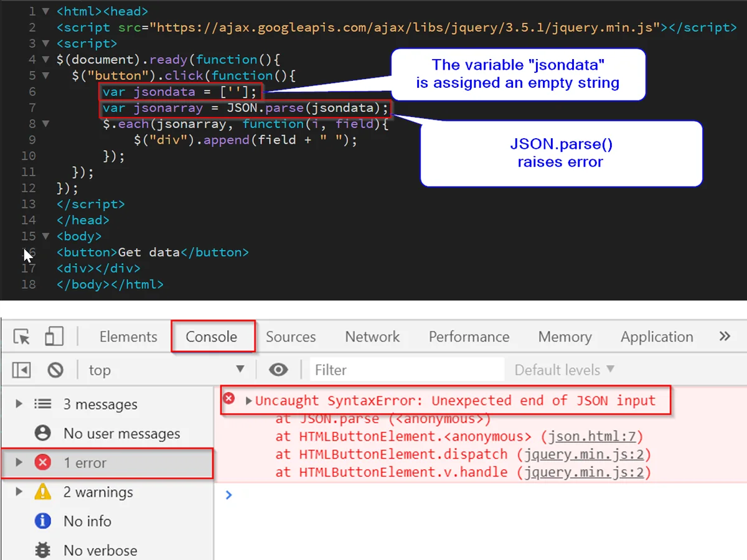This screenshot has width=747, height=560.
Task: Click the yellow warning triangle icon
Action: [x=42, y=492]
